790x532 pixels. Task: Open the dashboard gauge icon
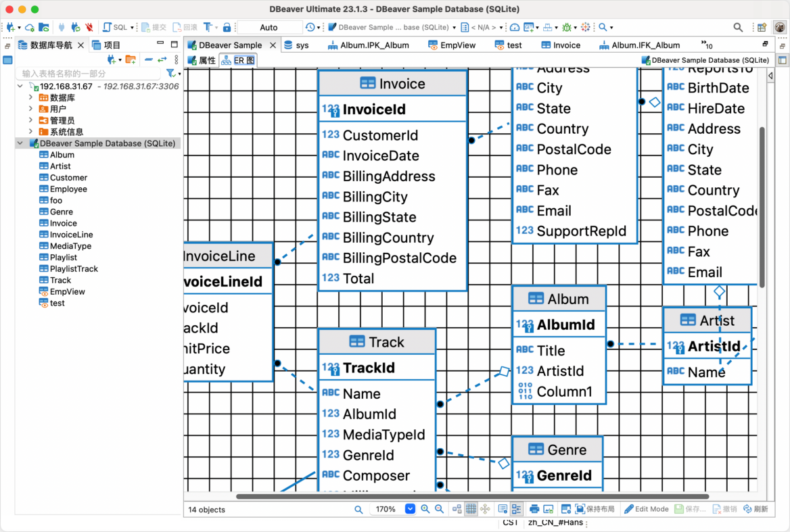point(515,27)
